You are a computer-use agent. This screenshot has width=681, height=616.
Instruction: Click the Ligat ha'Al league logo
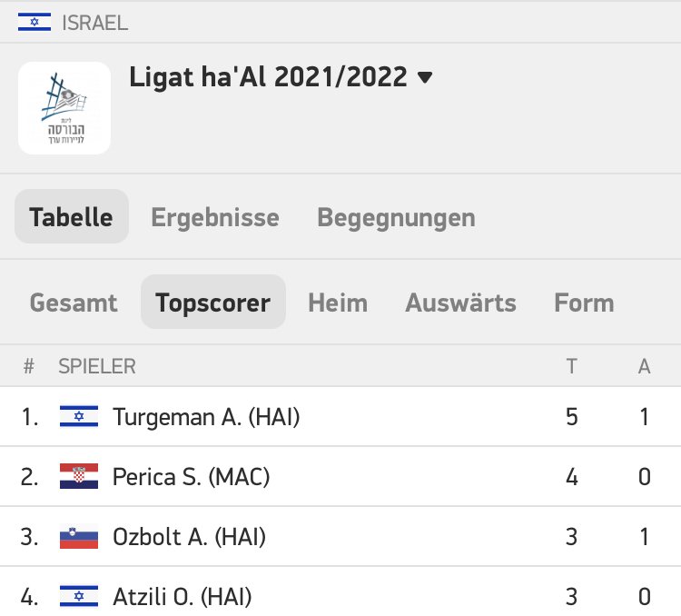click(64, 107)
